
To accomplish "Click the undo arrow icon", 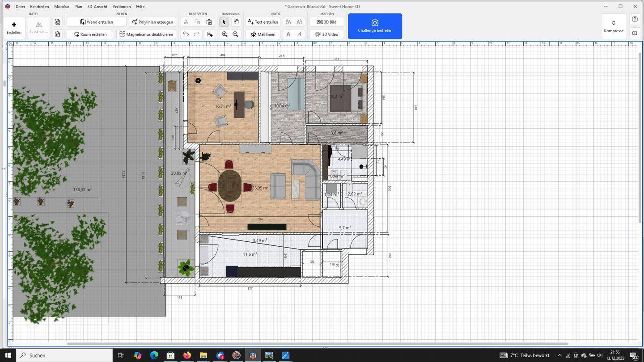I will point(186,34).
